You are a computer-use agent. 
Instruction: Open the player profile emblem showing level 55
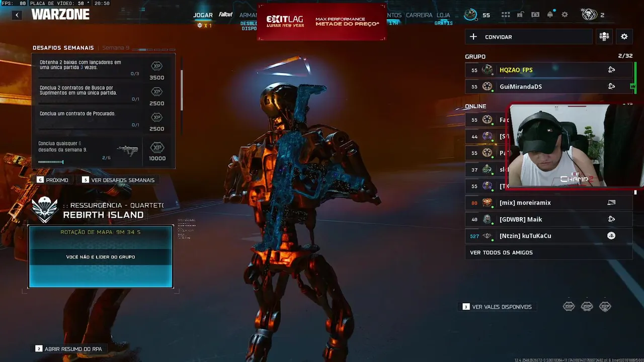point(470,15)
